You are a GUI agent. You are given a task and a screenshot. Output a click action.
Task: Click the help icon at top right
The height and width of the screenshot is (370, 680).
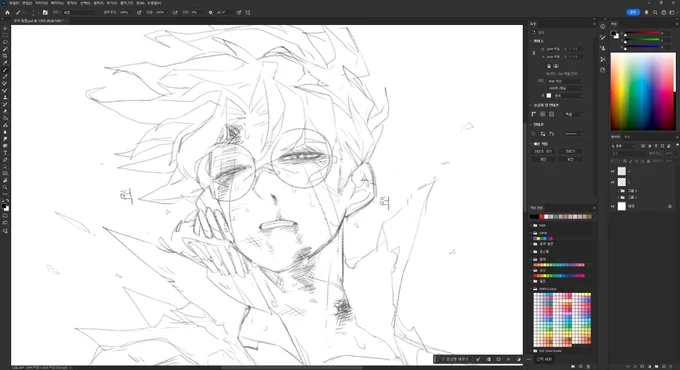(664, 13)
